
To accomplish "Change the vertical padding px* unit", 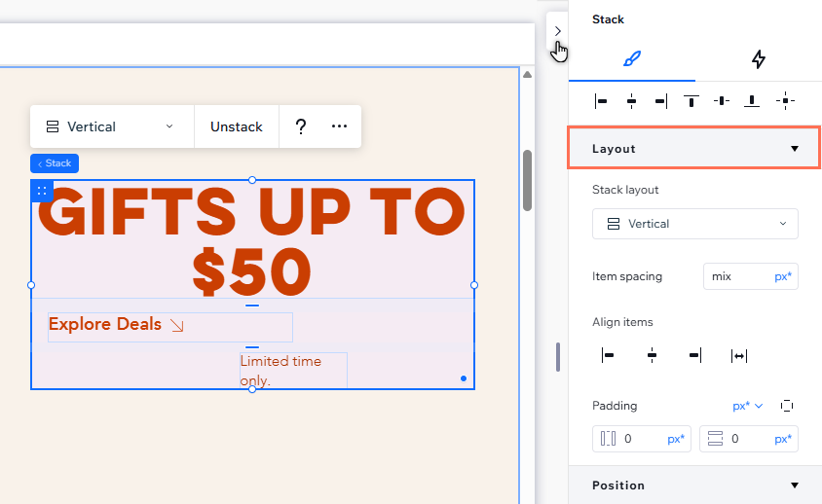I will (783, 439).
